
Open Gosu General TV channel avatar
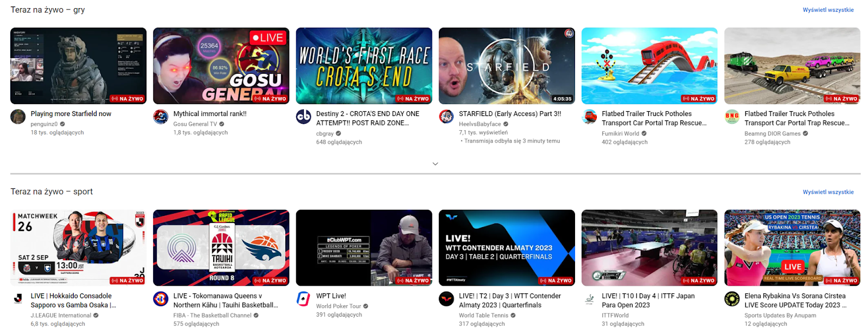tap(161, 117)
